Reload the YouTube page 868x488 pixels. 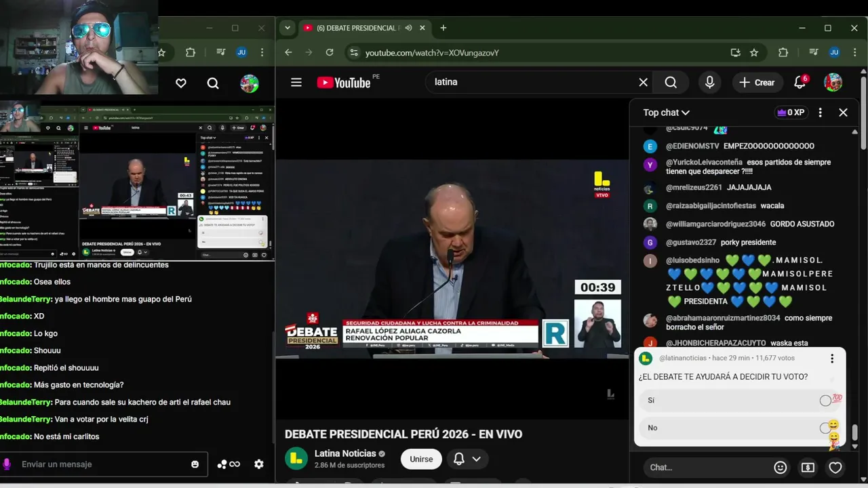click(x=330, y=52)
